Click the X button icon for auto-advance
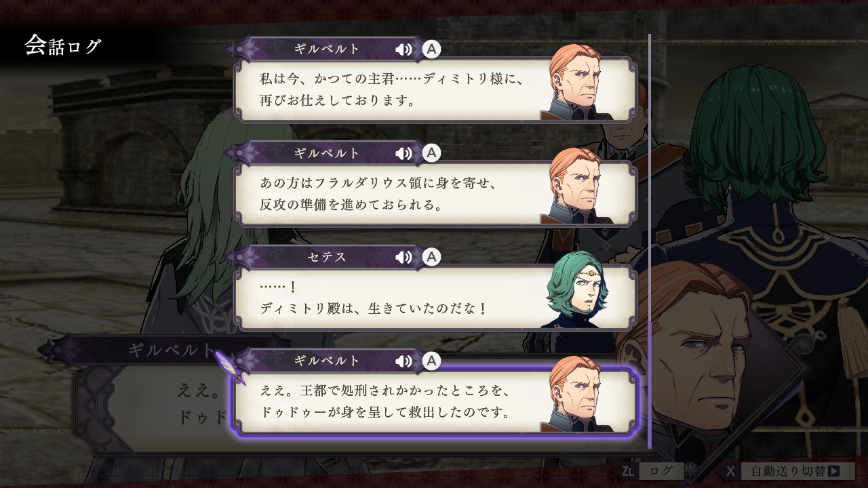868x488 pixels. tap(730, 470)
